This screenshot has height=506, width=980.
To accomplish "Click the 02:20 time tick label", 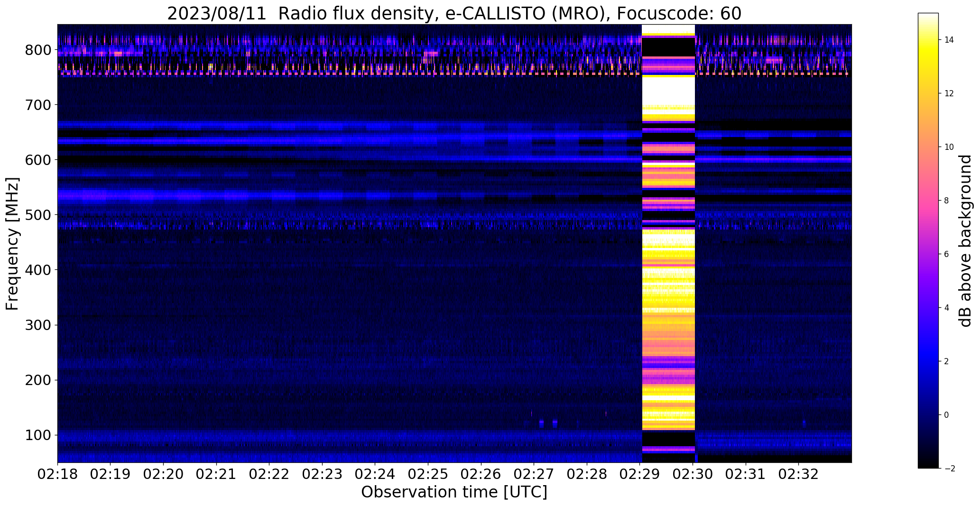I will coord(164,474).
